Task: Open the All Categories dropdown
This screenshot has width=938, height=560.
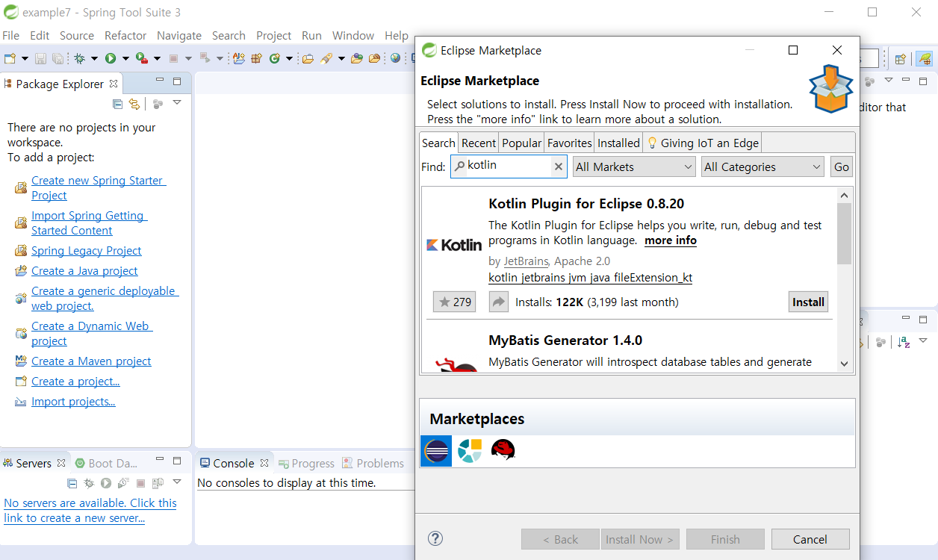Action: click(x=762, y=167)
